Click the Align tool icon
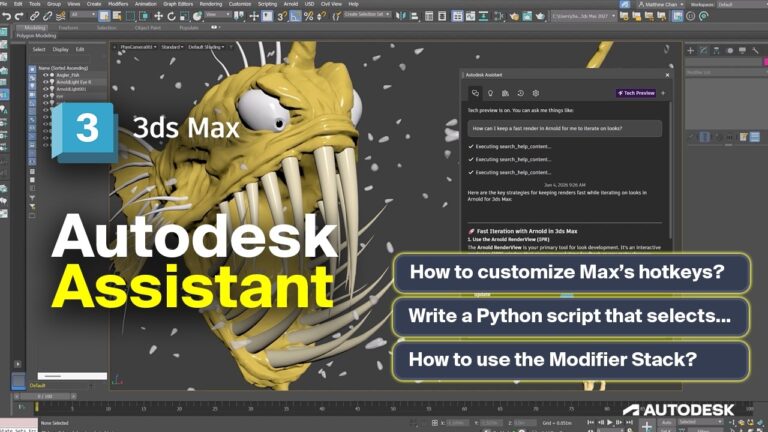 click(x=414, y=16)
